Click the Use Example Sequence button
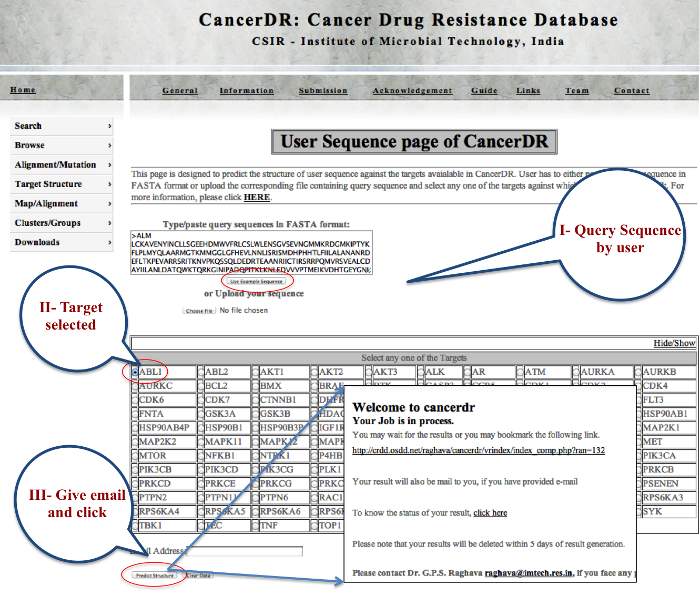 click(x=256, y=281)
